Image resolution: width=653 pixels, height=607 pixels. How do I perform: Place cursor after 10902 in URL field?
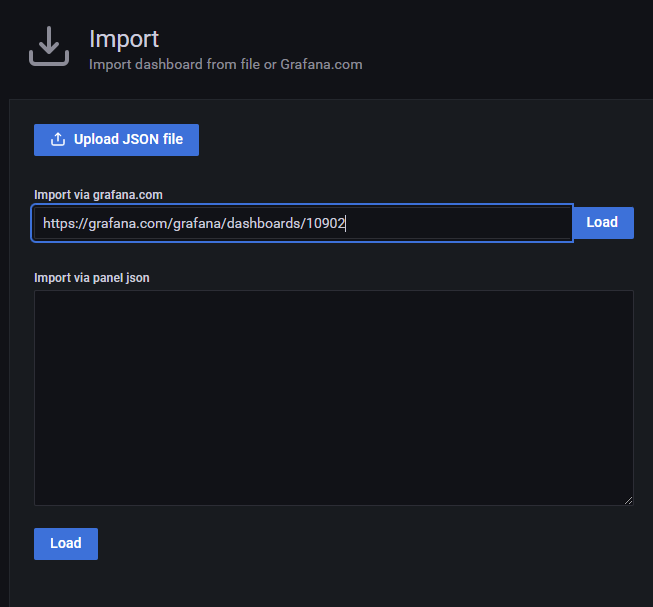tap(346, 224)
